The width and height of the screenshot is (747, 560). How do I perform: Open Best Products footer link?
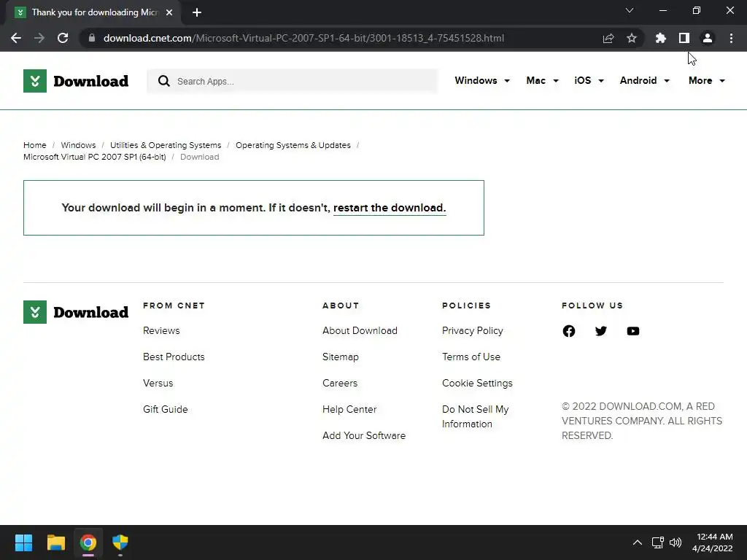coord(174,357)
